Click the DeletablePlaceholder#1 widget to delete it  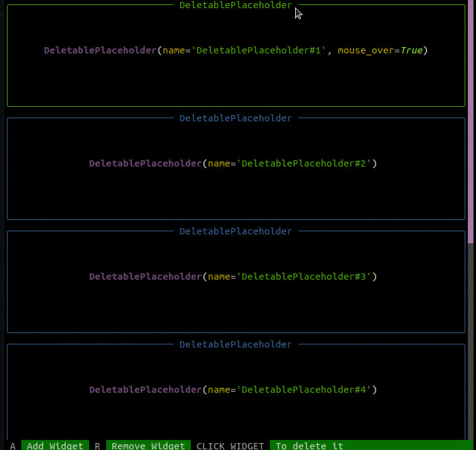pyautogui.click(x=236, y=55)
